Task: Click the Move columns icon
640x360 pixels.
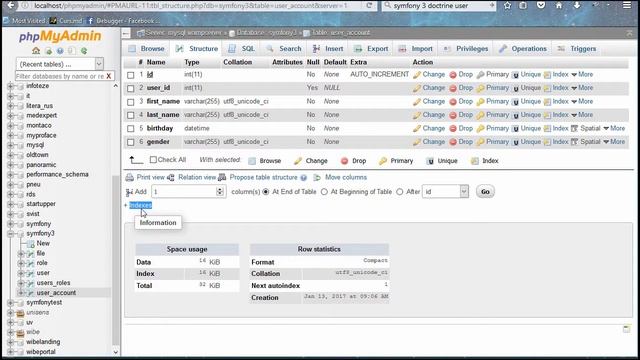Action: click(317, 178)
